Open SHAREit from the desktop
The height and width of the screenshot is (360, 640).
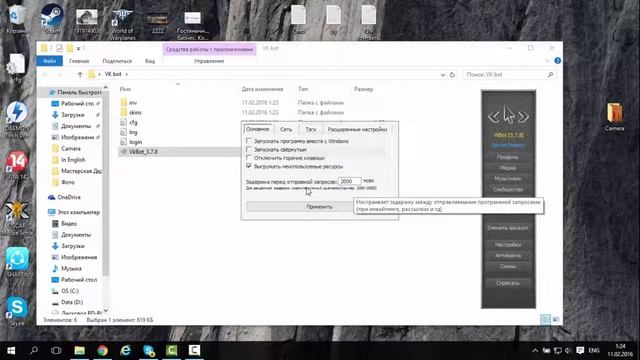point(17,262)
